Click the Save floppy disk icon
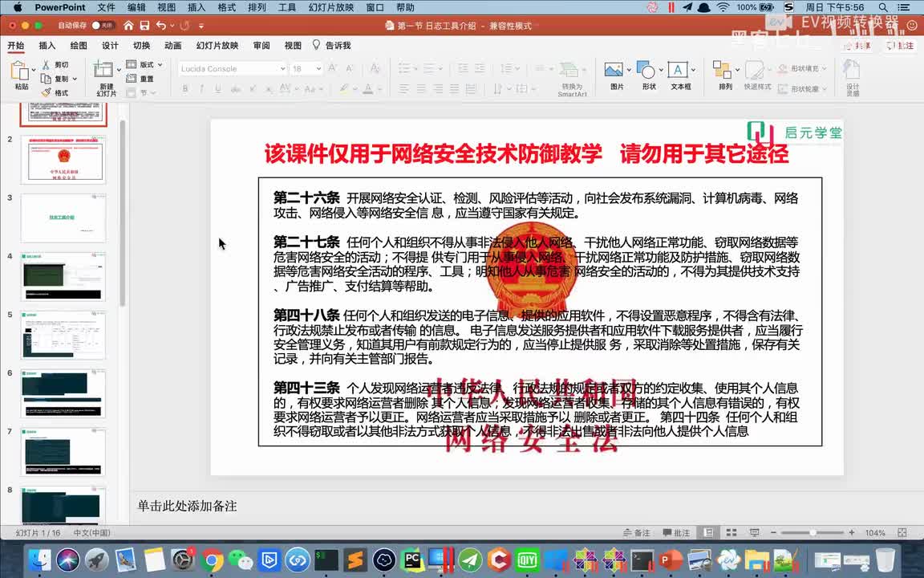The height and width of the screenshot is (578, 924). (144, 26)
